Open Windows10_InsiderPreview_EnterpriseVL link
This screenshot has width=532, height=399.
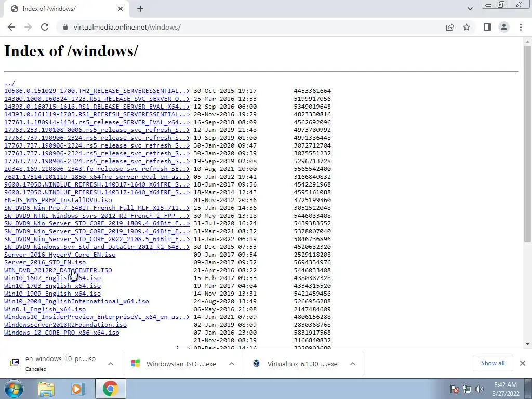tap(97, 317)
